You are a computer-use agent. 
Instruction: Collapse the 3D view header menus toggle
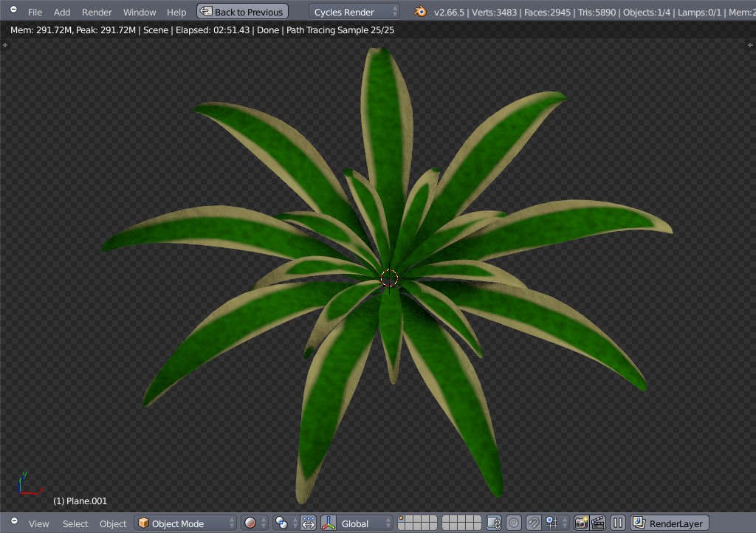tap(15, 521)
